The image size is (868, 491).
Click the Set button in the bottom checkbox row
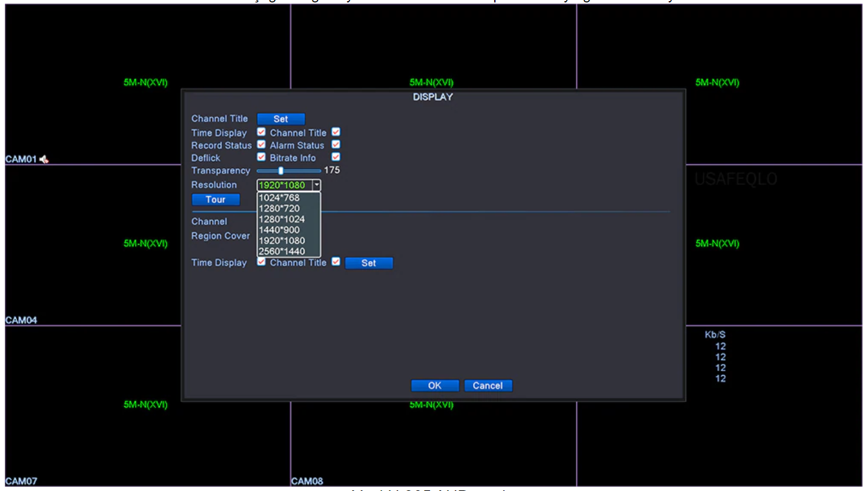(x=369, y=263)
